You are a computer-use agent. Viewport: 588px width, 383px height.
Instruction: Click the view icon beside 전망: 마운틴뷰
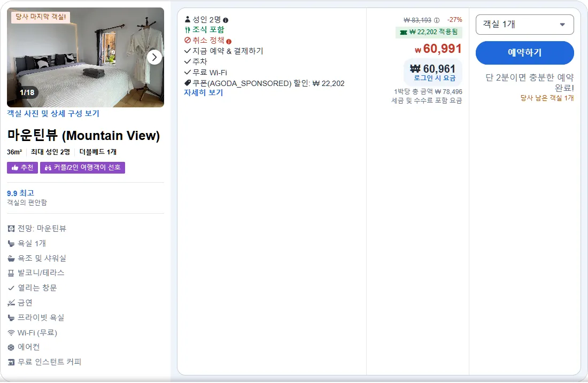(x=11, y=229)
